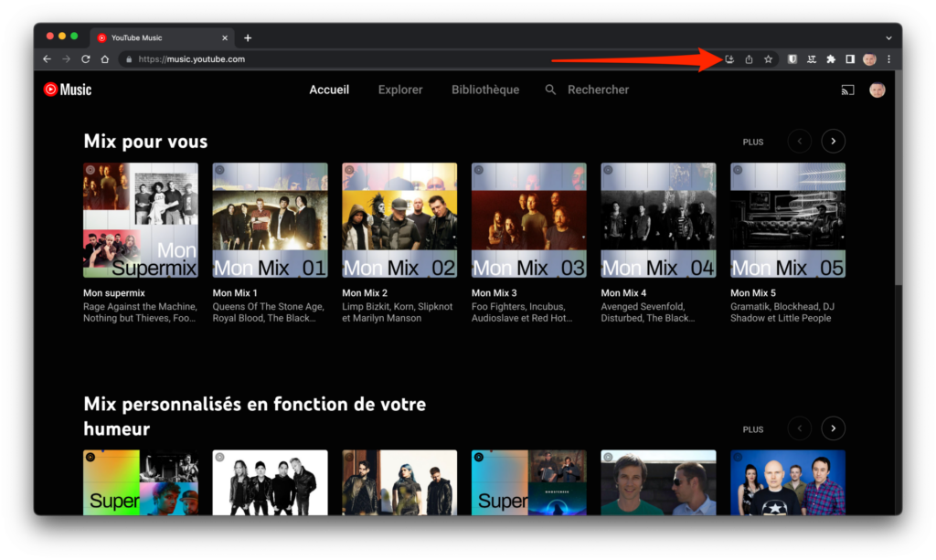Screen dimensions: 936x560
Task: Click the Limp Bizkit, Korn, Slipknot description
Action: (x=397, y=312)
